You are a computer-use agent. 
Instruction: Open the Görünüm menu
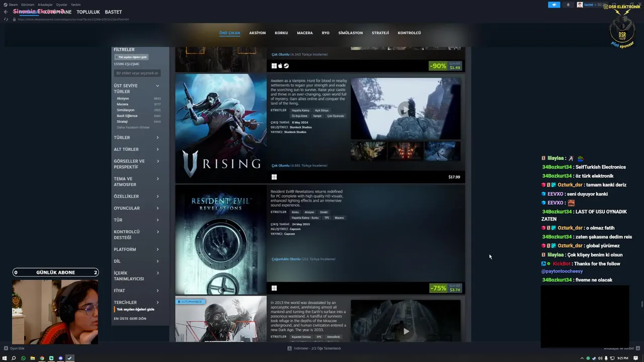pyautogui.click(x=28, y=5)
